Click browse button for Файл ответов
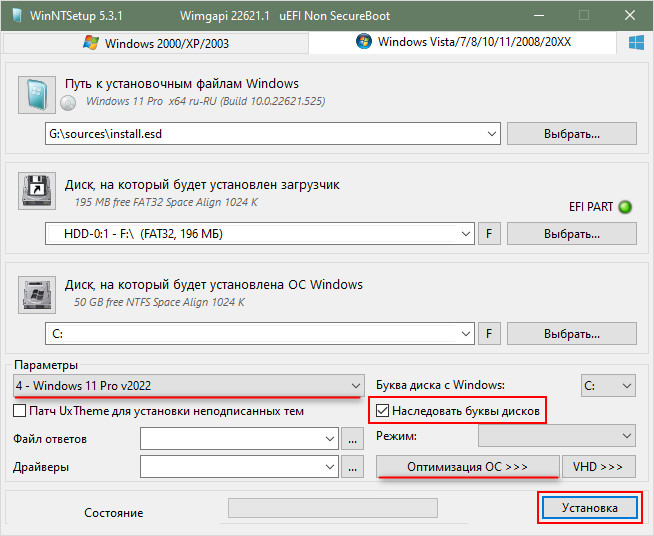654x536 pixels. [352, 438]
